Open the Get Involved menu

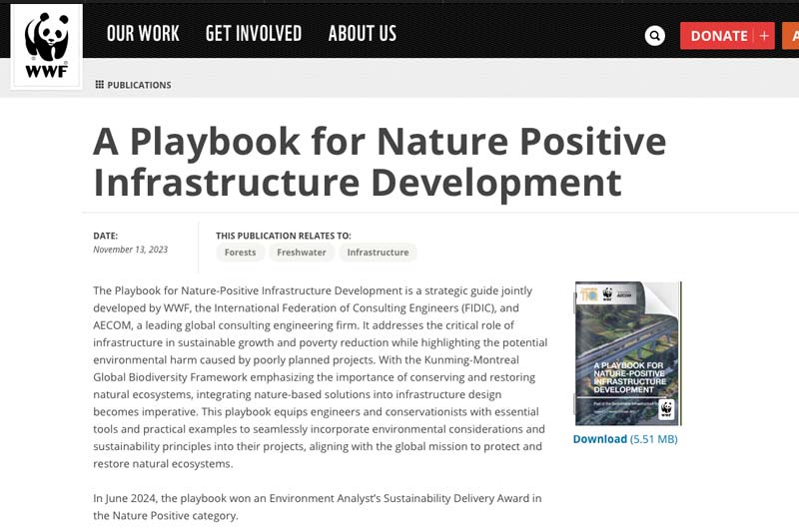tap(254, 33)
